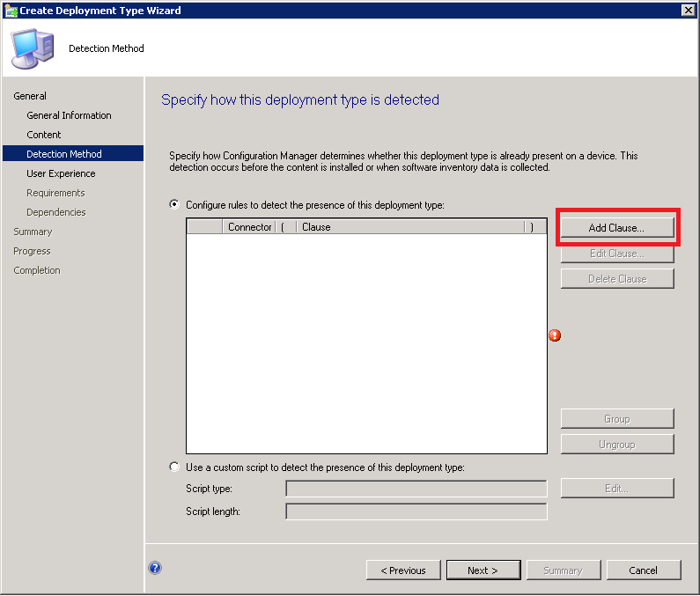Click the 'Script type:' label
The width and height of the screenshot is (700, 596).
click(x=209, y=489)
